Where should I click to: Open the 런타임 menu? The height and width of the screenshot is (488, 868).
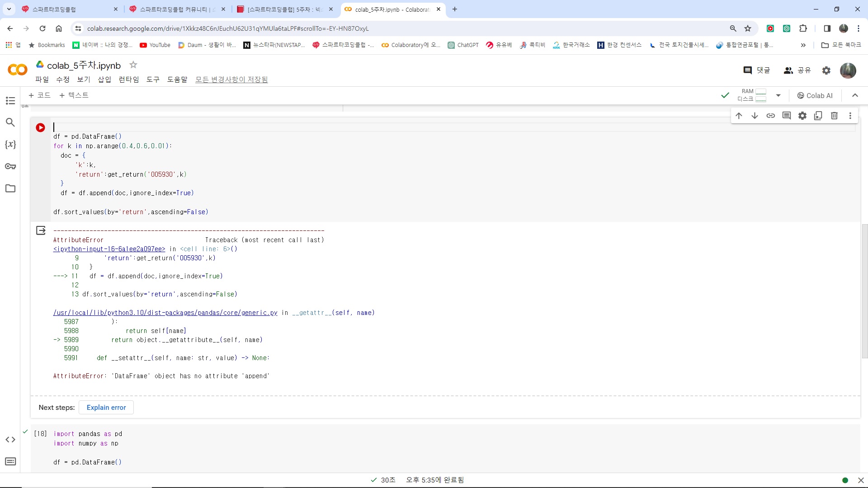(x=129, y=80)
